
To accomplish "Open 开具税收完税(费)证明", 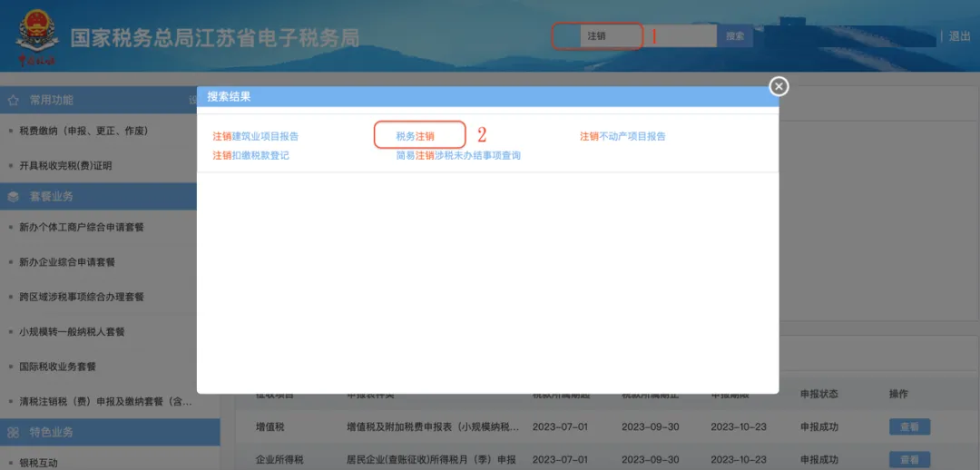I will (x=66, y=166).
